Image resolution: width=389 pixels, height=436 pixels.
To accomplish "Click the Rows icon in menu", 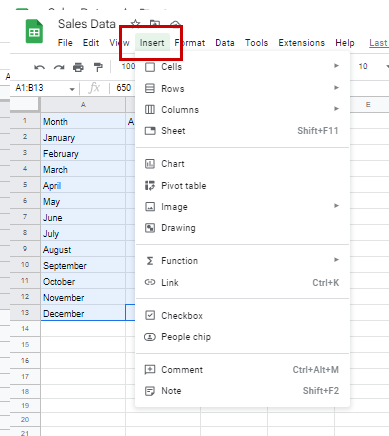I will pyautogui.click(x=150, y=89).
